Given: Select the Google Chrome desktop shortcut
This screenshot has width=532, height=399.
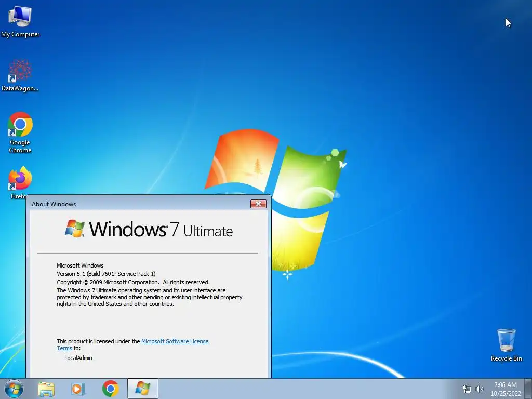Looking at the screenshot, I should [x=20, y=132].
